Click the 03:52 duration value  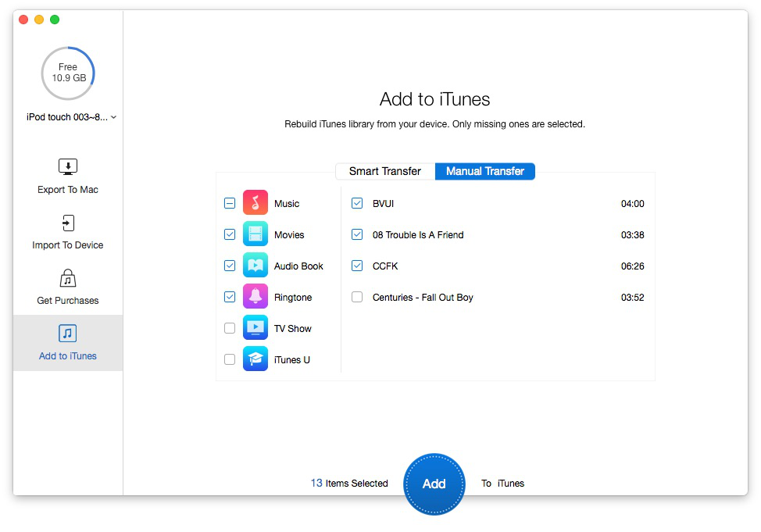click(632, 297)
